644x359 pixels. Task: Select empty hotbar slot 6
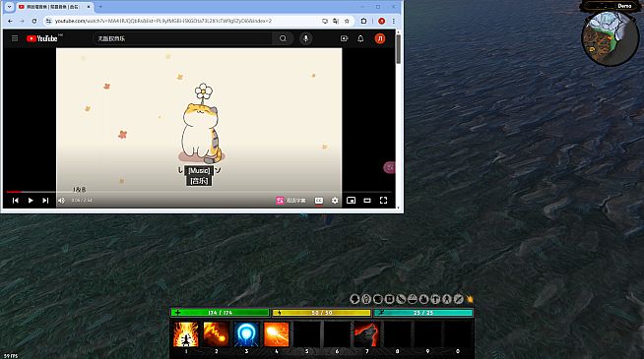[x=337, y=334]
